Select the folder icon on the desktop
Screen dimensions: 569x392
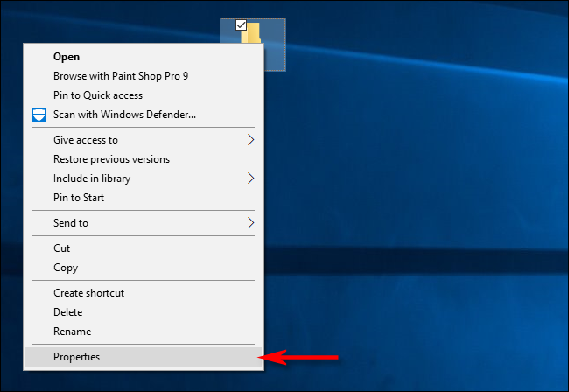[x=252, y=35]
